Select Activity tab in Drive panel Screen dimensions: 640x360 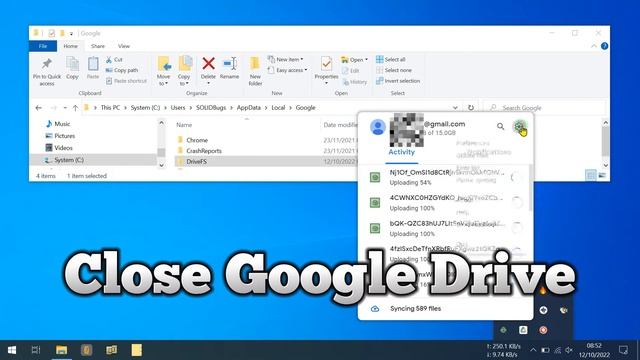click(x=401, y=152)
